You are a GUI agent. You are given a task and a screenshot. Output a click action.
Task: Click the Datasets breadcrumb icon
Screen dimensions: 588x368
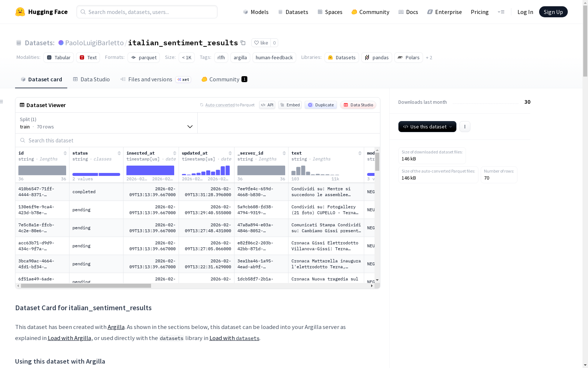[19, 43]
